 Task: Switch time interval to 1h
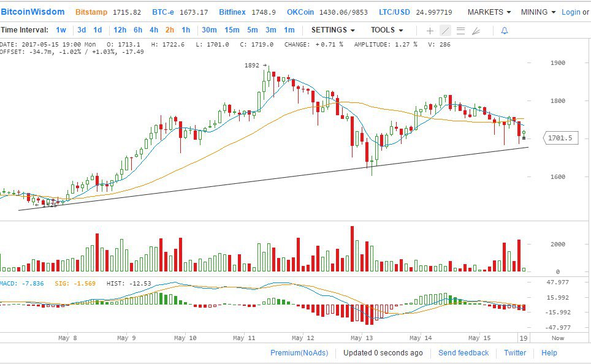coord(186,30)
